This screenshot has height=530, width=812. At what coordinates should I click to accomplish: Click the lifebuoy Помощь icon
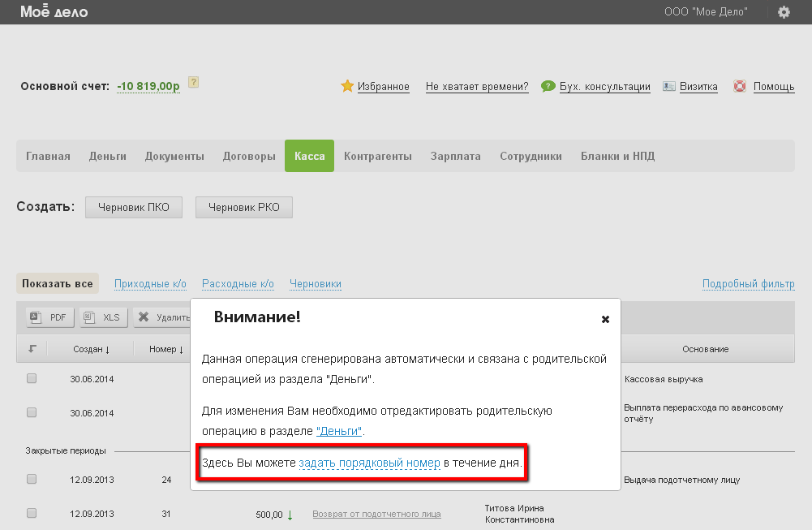(740, 86)
